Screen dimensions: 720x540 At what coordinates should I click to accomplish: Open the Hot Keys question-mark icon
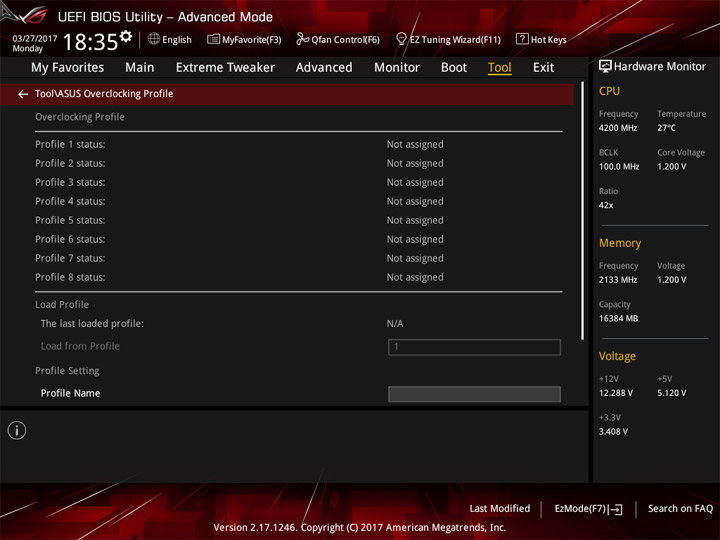(x=522, y=39)
